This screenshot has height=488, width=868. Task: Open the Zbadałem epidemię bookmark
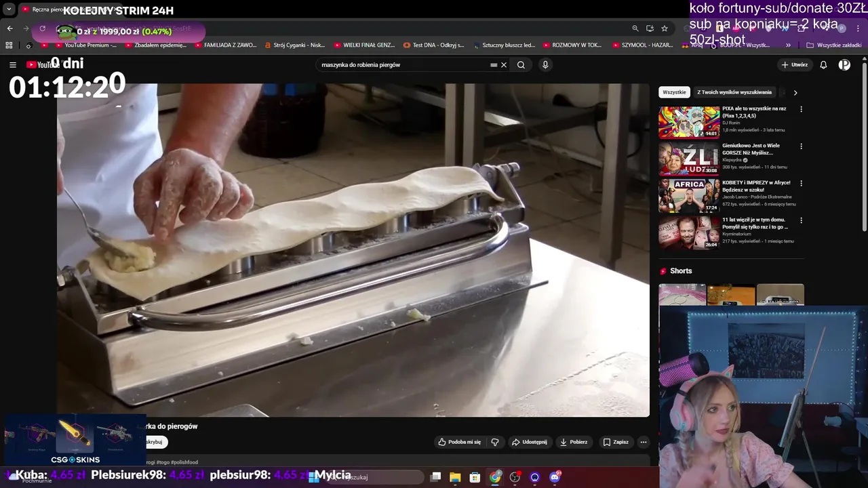coord(155,45)
